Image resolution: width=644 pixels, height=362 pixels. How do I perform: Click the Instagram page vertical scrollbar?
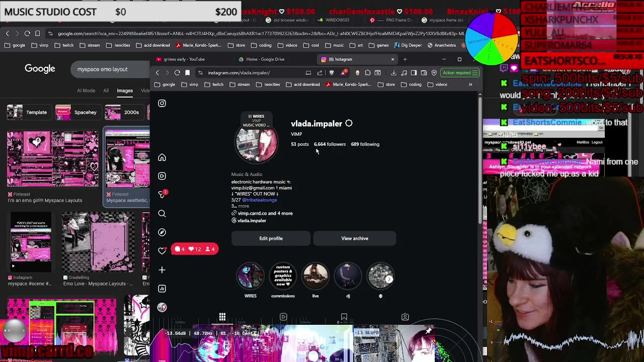coord(479,161)
